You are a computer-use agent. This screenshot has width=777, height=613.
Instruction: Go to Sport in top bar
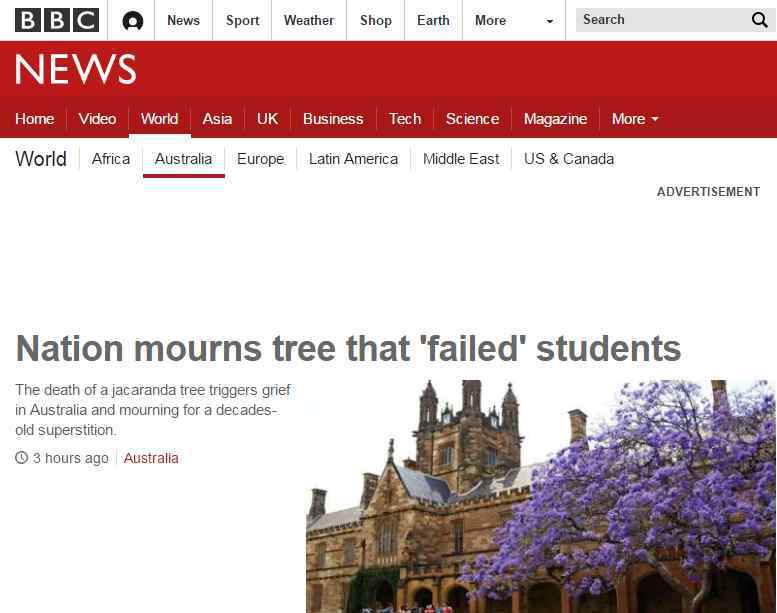click(x=242, y=20)
